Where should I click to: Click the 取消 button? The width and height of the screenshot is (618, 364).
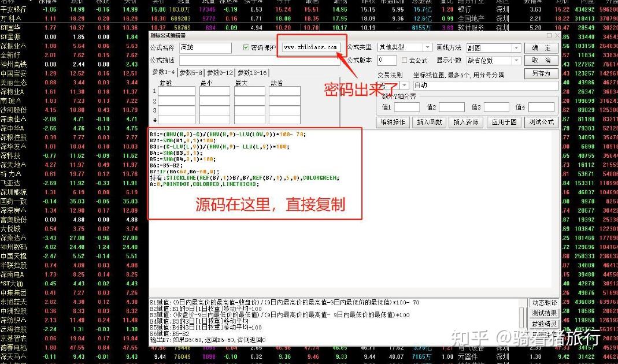point(541,60)
